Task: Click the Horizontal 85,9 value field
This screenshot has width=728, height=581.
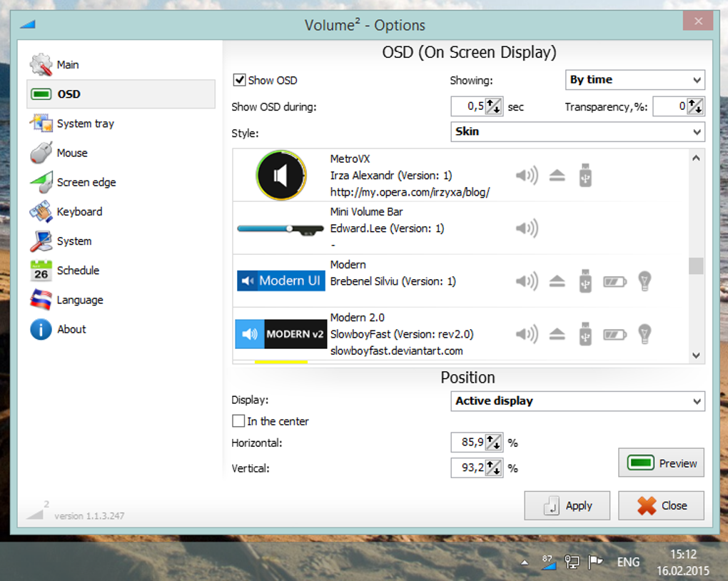Action: tap(468, 442)
